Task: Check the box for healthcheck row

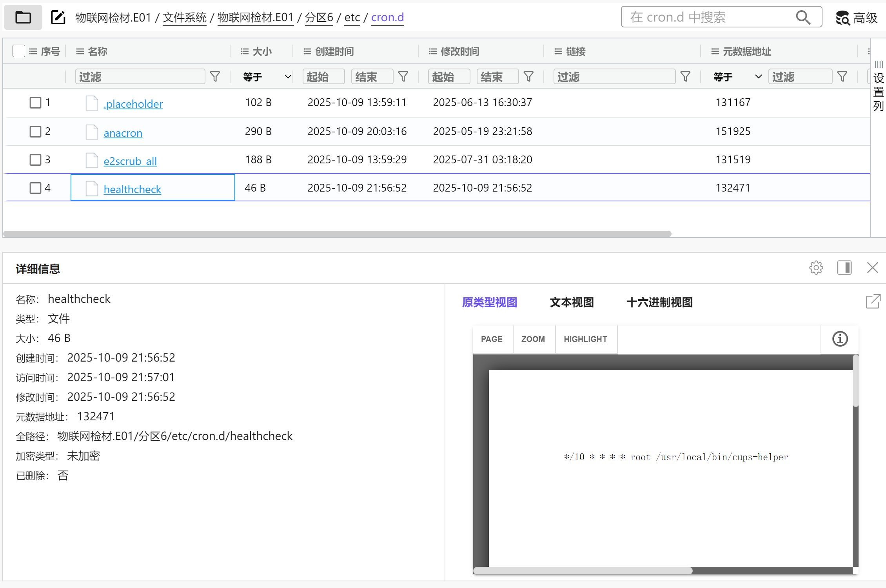Action: tap(35, 188)
